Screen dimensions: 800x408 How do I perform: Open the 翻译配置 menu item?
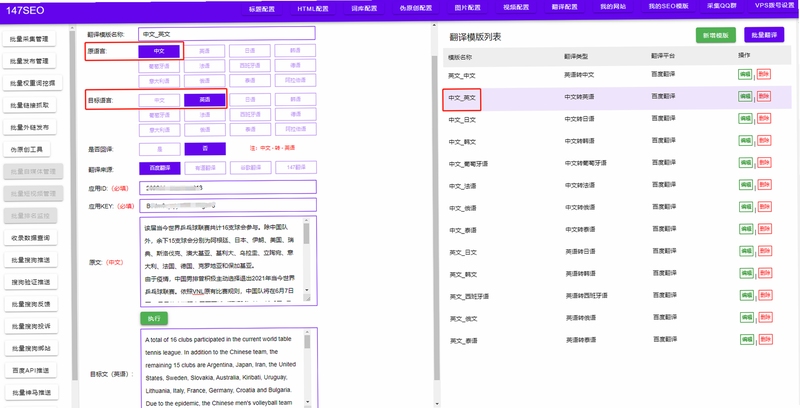pos(564,8)
